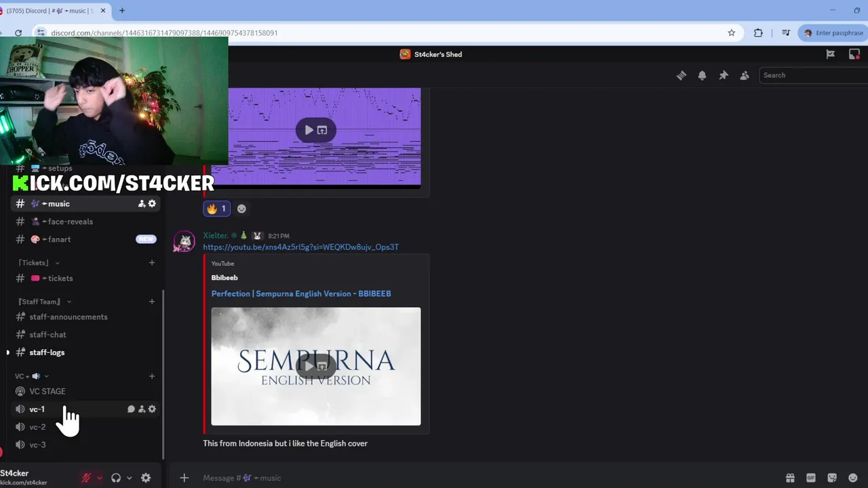Open the Discord inbox icon
This screenshot has width=868, height=488.
point(854,54)
